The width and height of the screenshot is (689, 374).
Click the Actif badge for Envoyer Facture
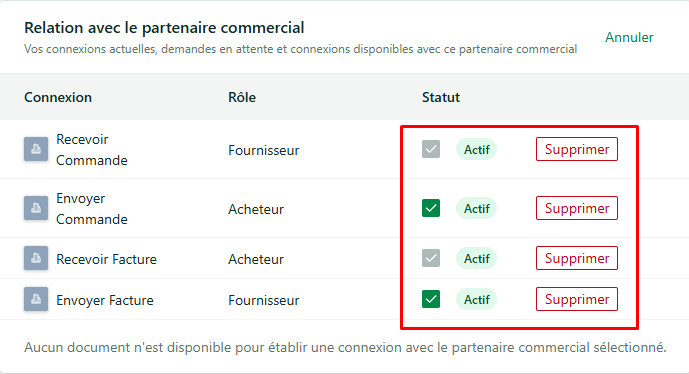[476, 299]
